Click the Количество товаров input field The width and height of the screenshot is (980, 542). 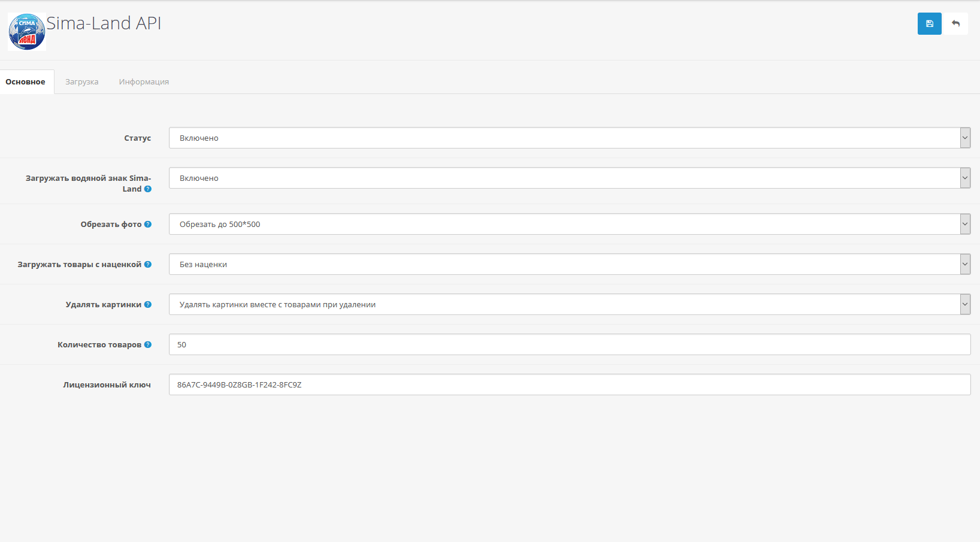coord(569,344)
